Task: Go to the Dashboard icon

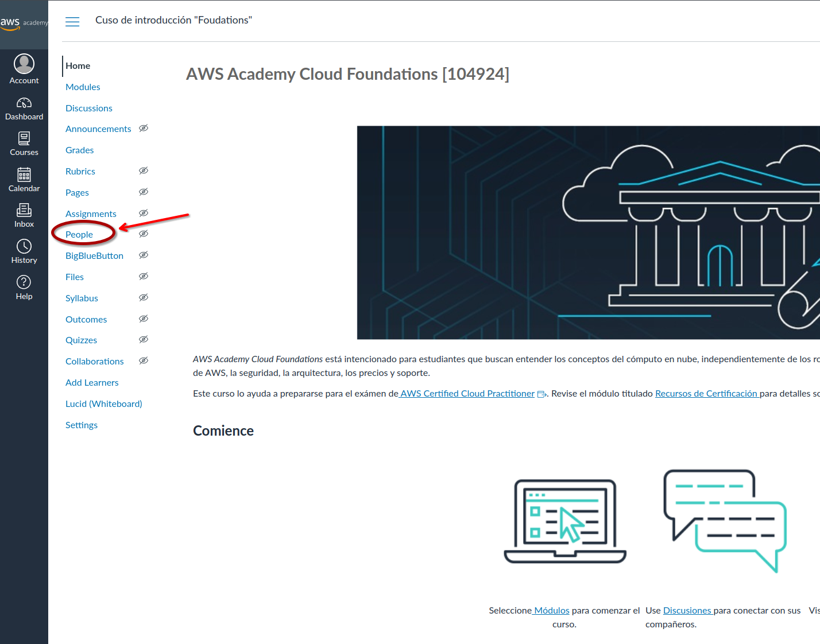Action: (24, 103)
